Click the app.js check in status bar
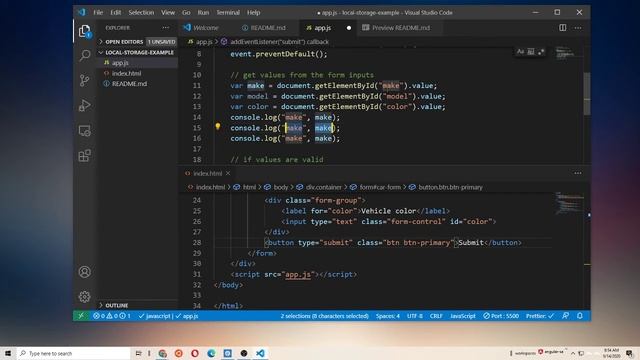 click(187, 316)
